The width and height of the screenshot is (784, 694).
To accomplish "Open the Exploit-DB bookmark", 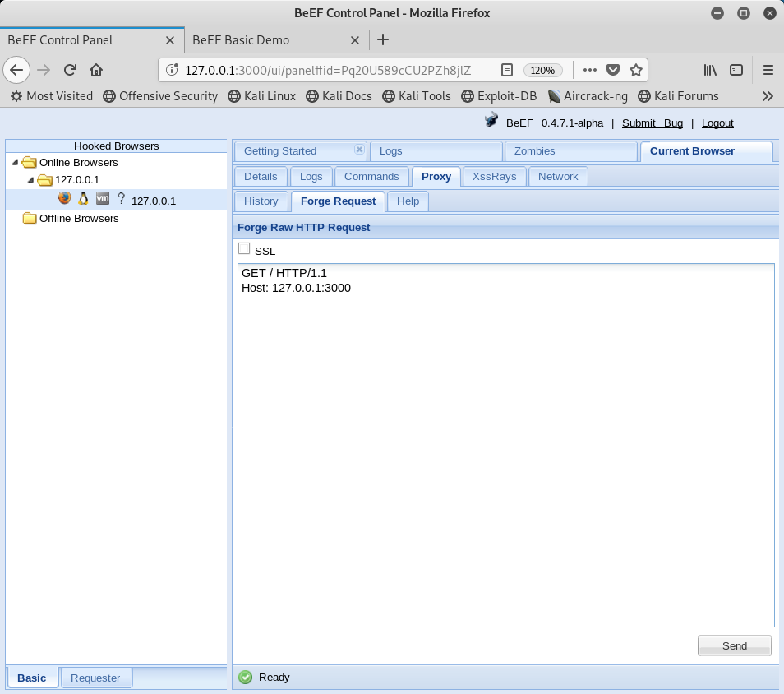I will point(499,96).
